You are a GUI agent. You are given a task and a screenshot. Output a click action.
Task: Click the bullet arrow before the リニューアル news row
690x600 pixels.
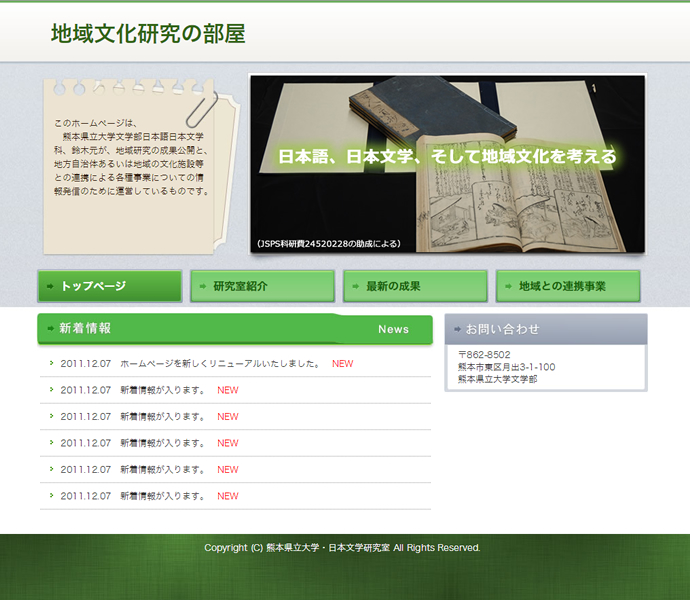(51, 363)
